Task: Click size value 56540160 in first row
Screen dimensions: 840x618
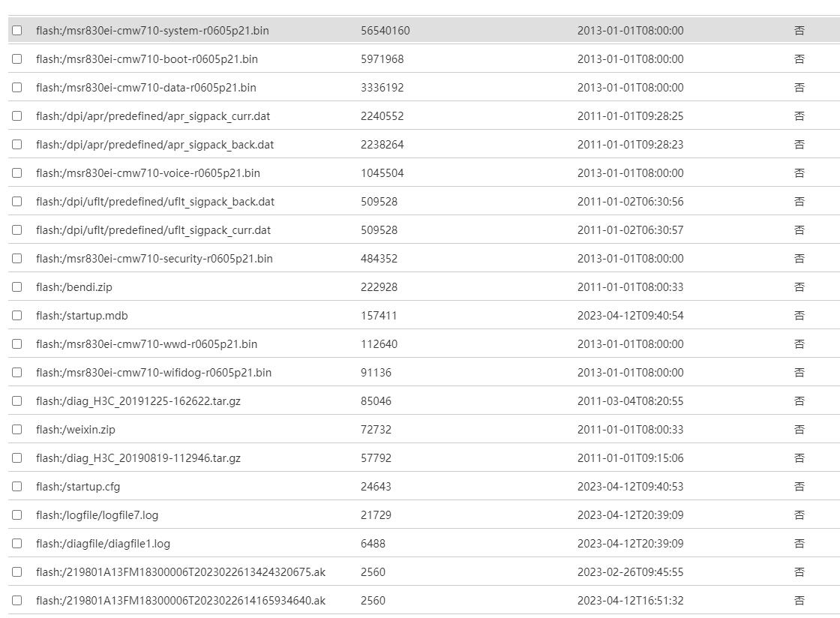Action: pos(385,31)
